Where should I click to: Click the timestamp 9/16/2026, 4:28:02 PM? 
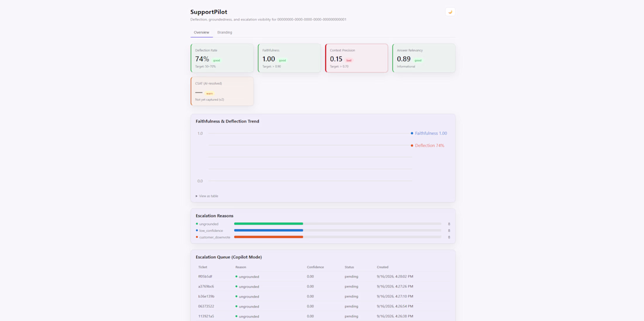point(395,276)
